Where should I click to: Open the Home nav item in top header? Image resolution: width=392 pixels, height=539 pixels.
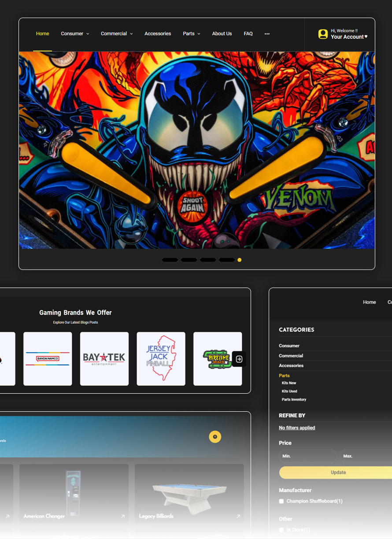pyautogui.click(x=43, y=33)
